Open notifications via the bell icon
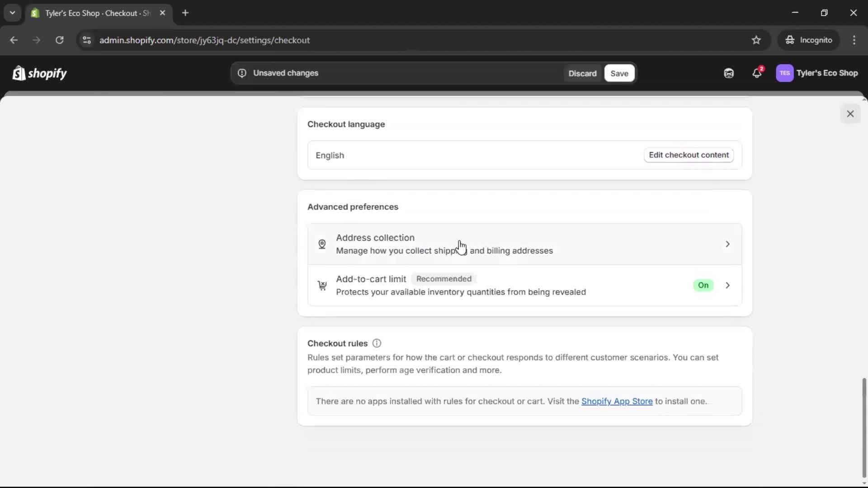The width and height of the screenshot is (868, 488). 757,73
